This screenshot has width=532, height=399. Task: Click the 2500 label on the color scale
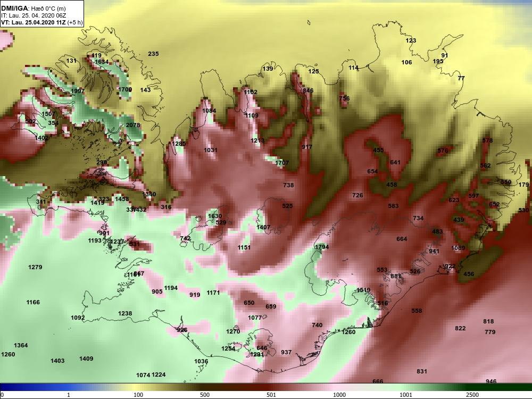[472, 395]
